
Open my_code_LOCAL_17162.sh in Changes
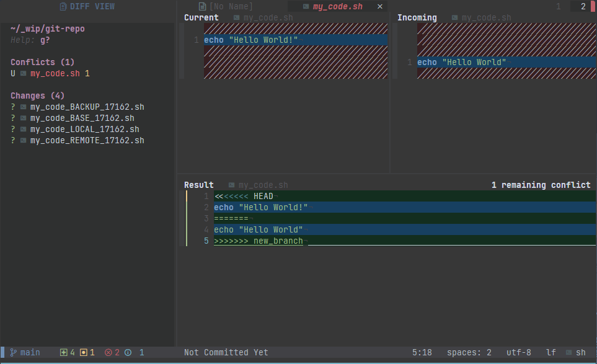point(85,129)
